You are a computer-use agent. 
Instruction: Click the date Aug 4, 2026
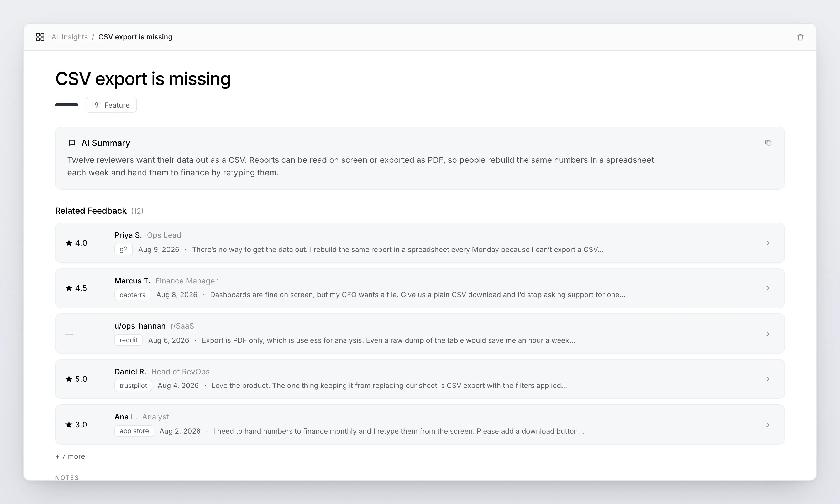178,385
